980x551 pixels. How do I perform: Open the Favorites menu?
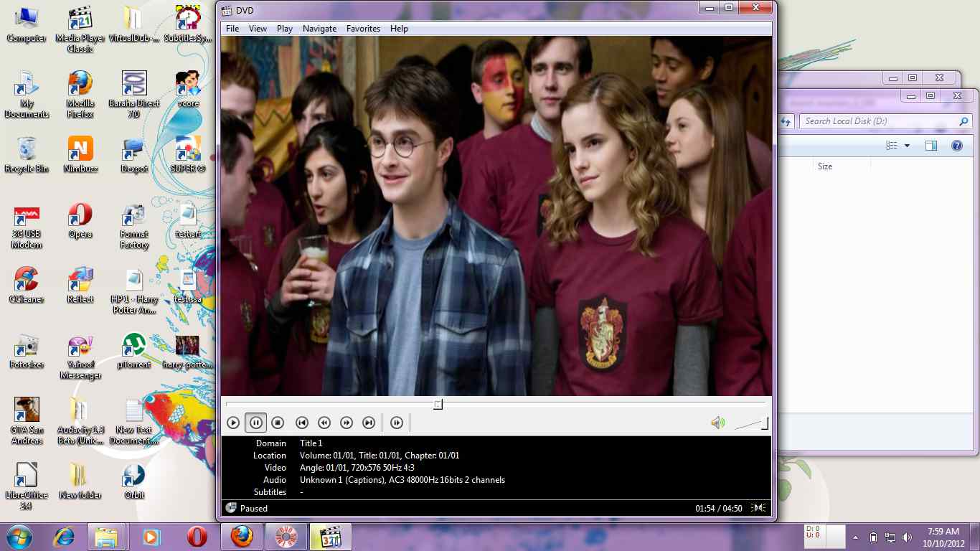[363, 29]
